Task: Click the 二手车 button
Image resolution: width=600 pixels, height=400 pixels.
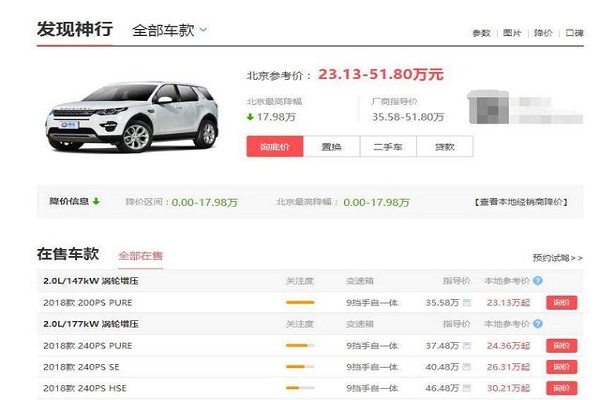Action: pyautogui.click(x=388, y=147)
